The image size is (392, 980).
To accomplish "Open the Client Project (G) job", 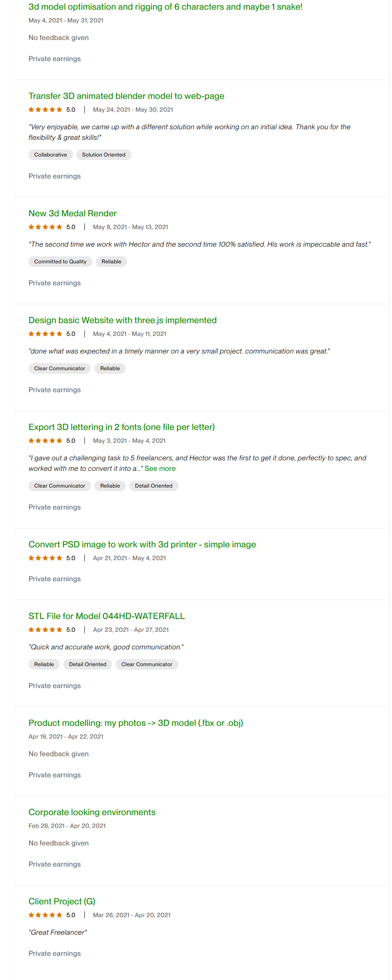I will 62,902.
